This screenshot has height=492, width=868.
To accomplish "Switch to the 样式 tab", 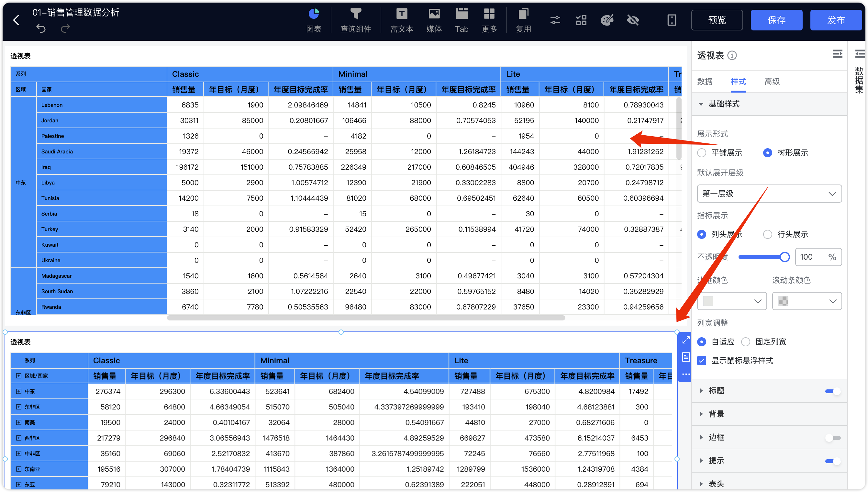I will 738,82.
